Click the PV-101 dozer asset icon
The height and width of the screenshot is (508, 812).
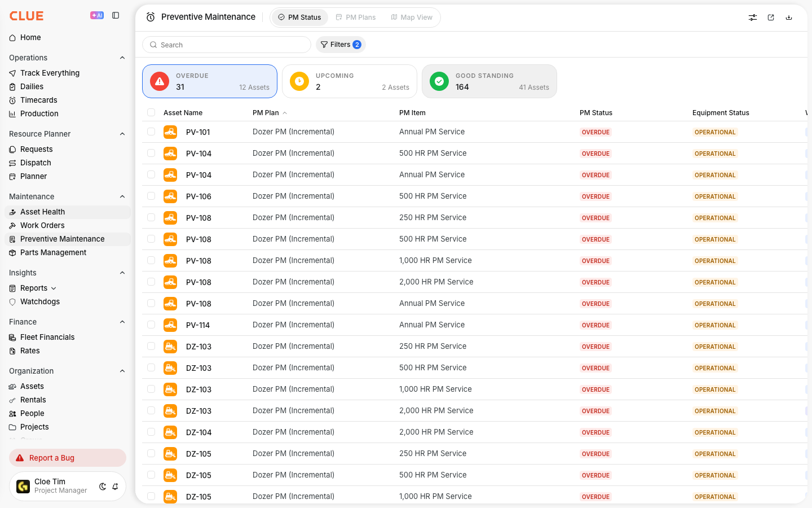[170, 132]
